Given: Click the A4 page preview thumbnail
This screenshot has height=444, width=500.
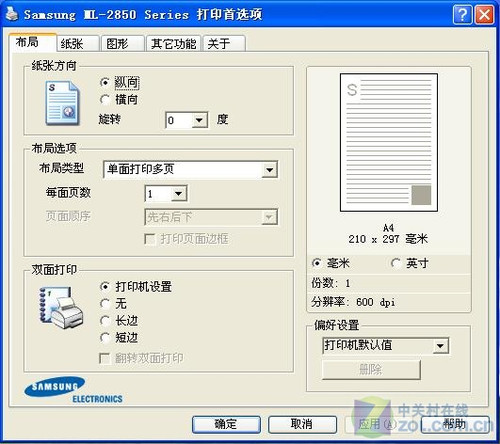Looking at the screenshot, I should tap(389, 142).
